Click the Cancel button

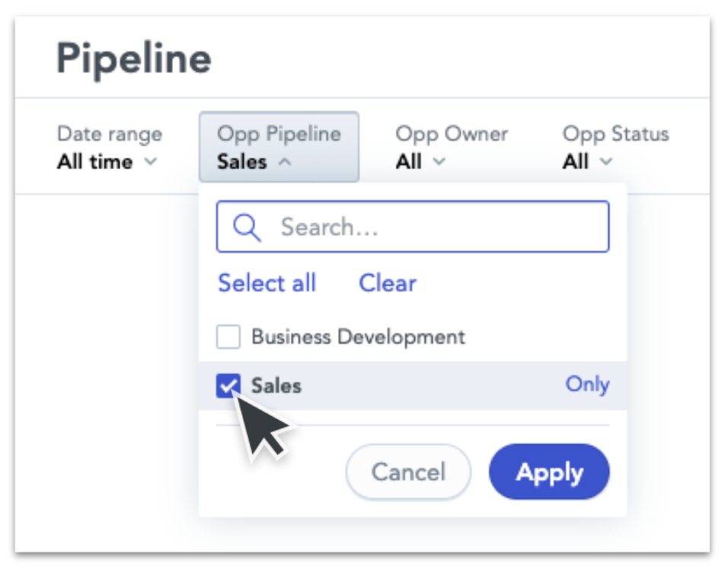click(408, 472)
